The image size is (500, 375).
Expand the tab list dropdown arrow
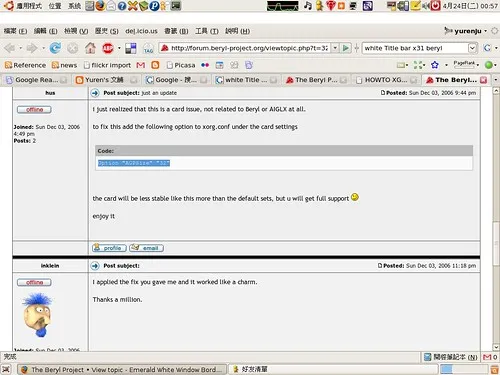click(496, 80)
